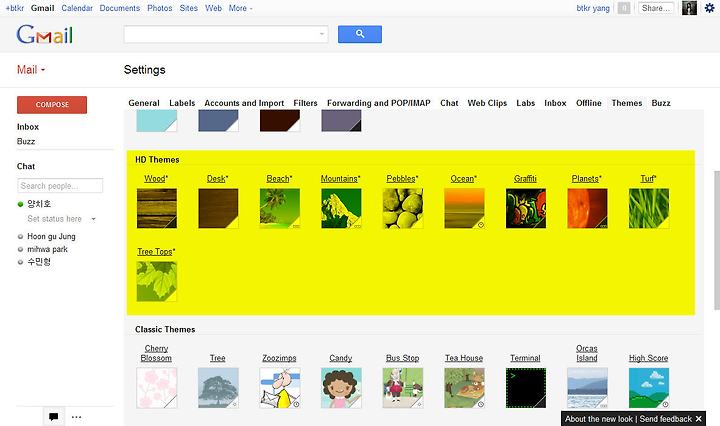
Task: Choose the Beach theme thumbnail
Action: pos(280,208)
